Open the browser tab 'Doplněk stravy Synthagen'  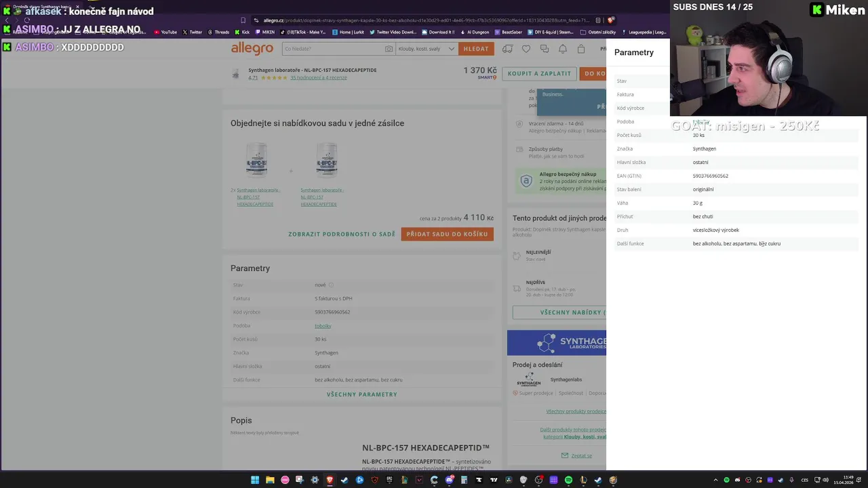pos(41,6)
